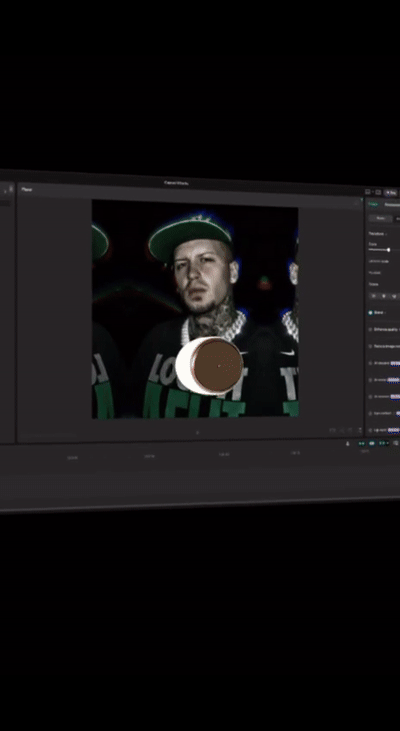Collapse the Transform section arrow
The image size is (400, 731).
pyautogui.click(x=386, y=234)
